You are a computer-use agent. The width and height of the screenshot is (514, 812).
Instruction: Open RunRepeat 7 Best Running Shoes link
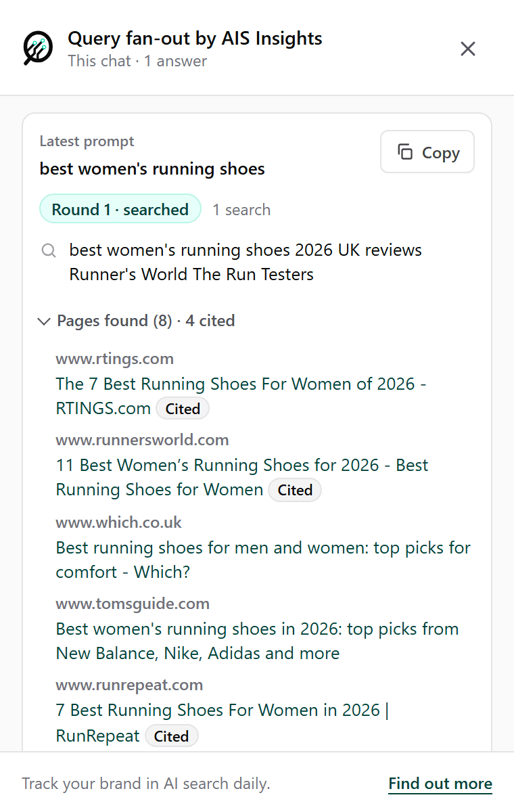click(x=222, y=722)
